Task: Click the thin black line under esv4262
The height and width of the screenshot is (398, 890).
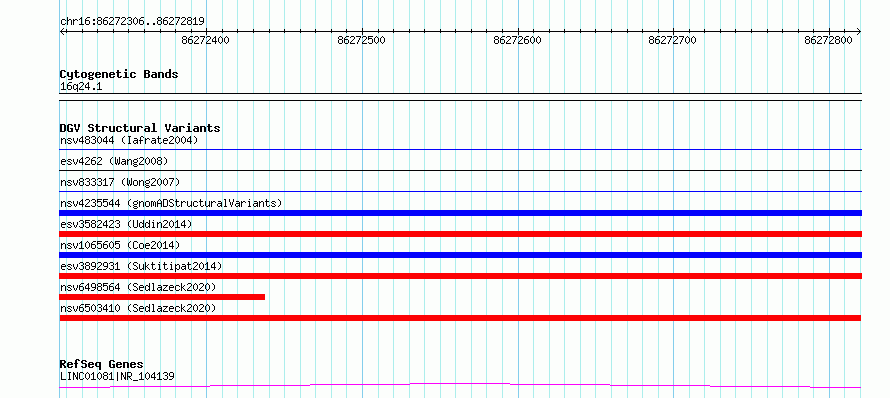Action: pyautogui.click(x=460, y=170)
